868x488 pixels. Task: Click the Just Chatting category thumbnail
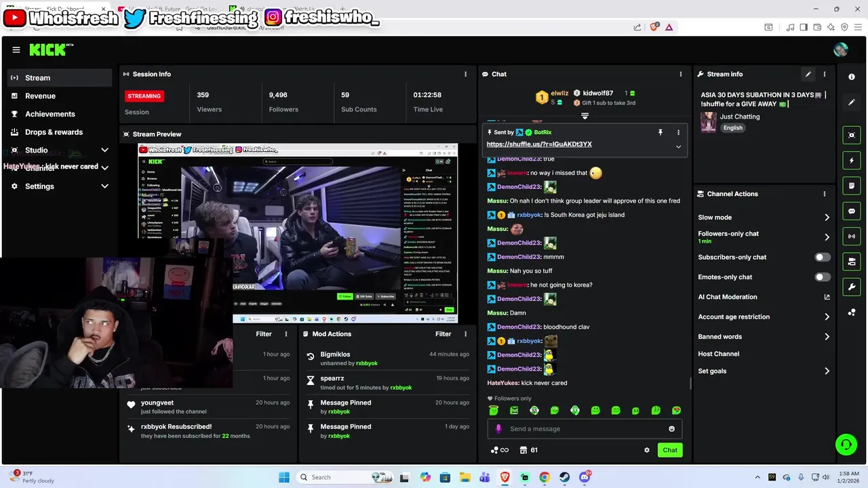coord(709,122)
